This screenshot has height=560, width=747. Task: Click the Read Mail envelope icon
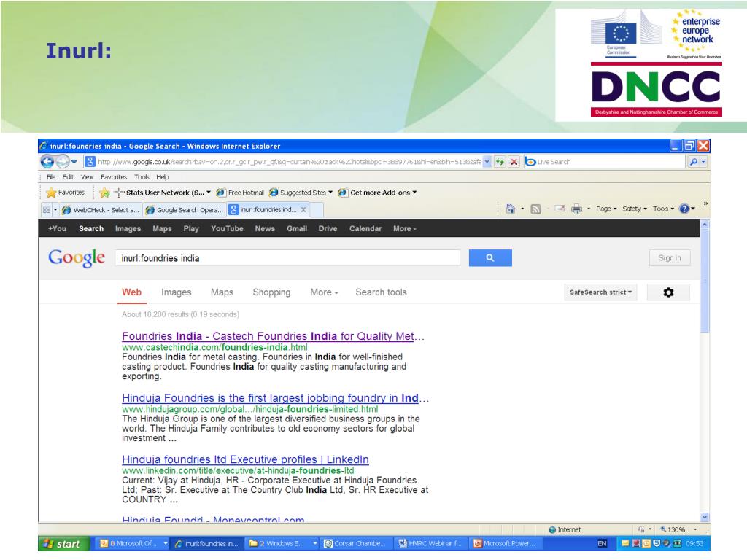pos(560,209)
